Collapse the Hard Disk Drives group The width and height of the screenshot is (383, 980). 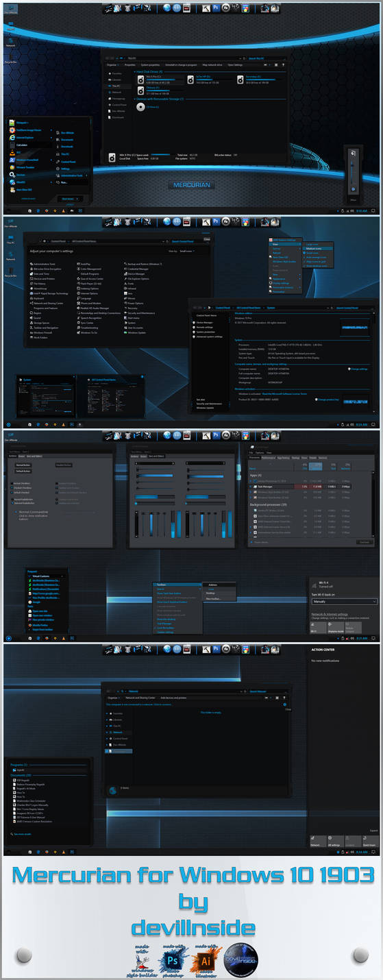coord(148,71)
